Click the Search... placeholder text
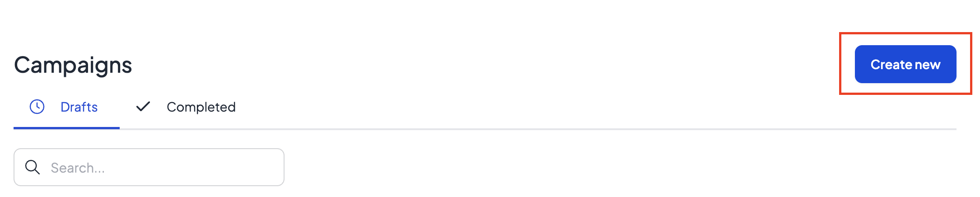 point(78,168)
